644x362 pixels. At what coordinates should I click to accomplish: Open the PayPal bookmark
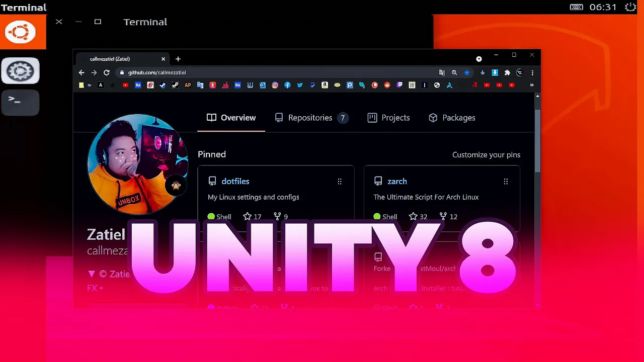[312, 85]
